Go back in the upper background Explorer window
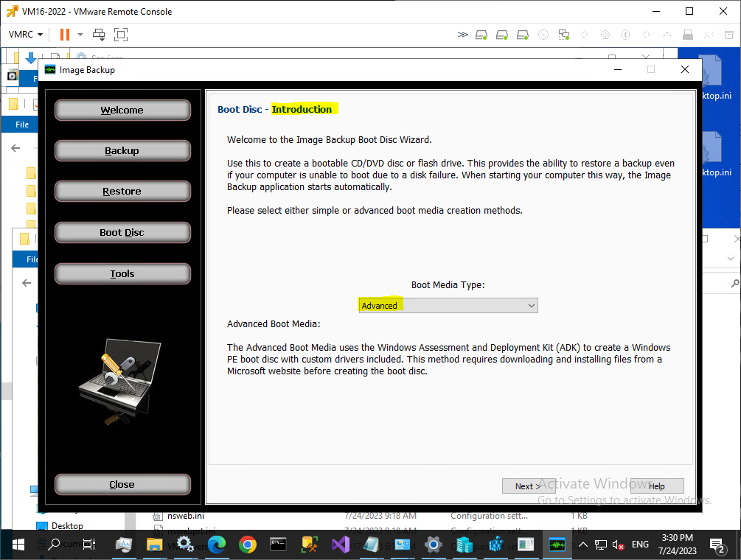The image size is (741, 560). [x=15, y=148]
